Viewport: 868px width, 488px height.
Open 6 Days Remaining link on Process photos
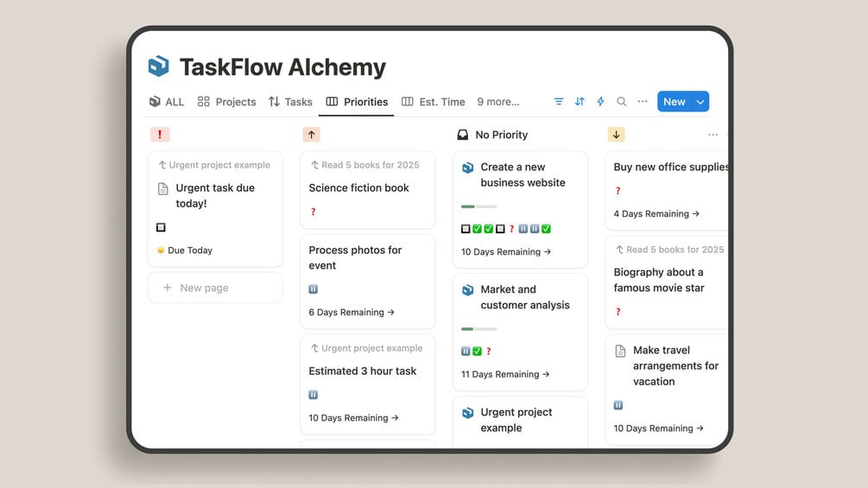click(x=352, y=312)
